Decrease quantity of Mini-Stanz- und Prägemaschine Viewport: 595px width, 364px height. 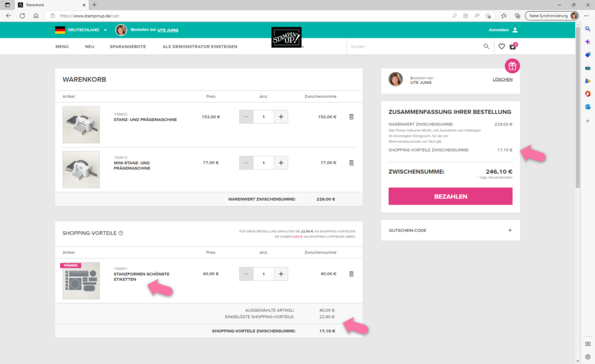[x=246, y=163]
